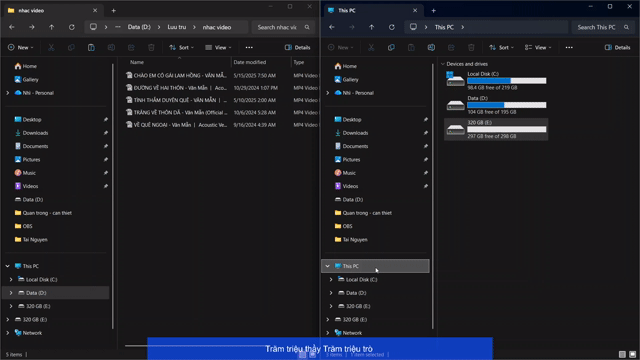This screenshot has width=640, height=360.
Task: Go up one level in nhac video window
Action: [51, 27]
